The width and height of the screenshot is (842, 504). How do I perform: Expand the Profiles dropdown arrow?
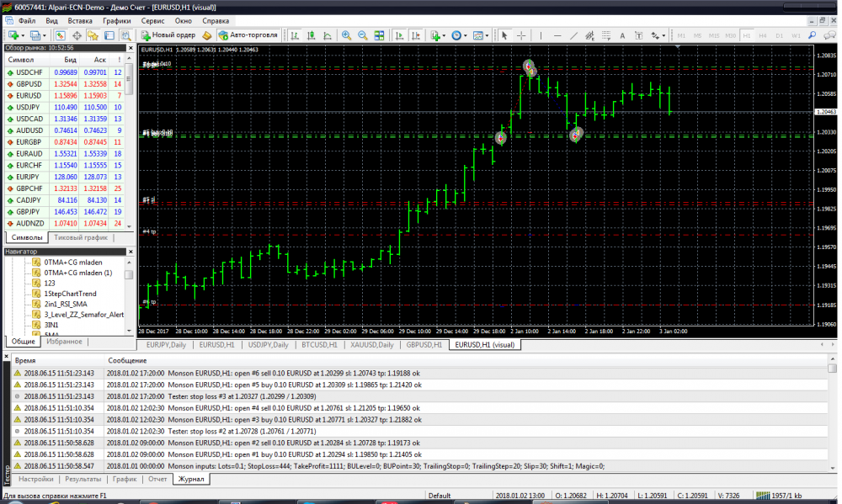(44, 36)
